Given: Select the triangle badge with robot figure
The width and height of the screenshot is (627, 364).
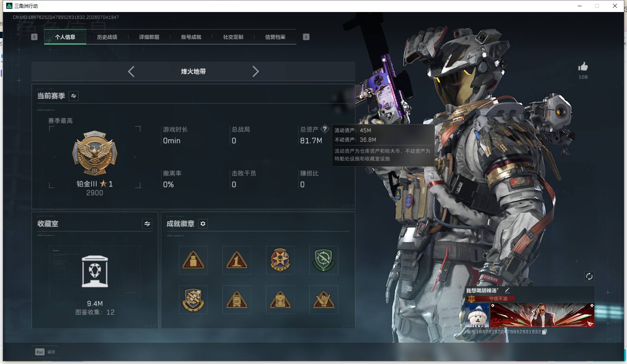Looking at the screenshot, I should [x=193, y=260].
